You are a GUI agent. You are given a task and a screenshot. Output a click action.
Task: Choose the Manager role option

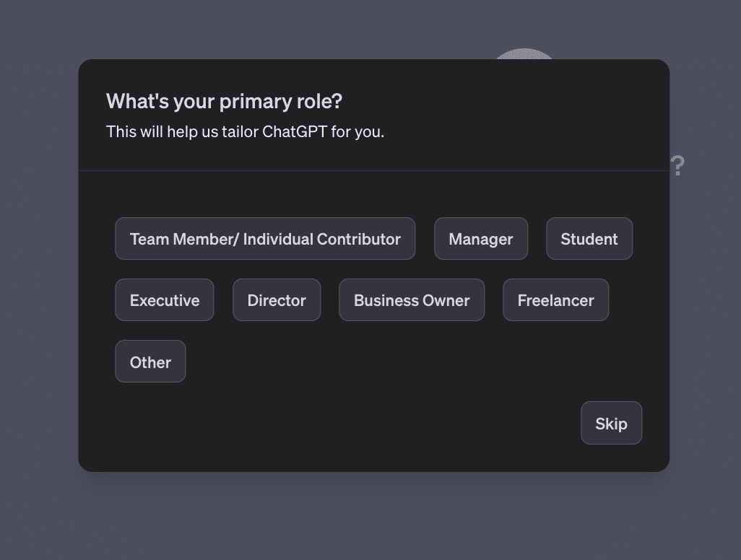(x=481, y=239)
